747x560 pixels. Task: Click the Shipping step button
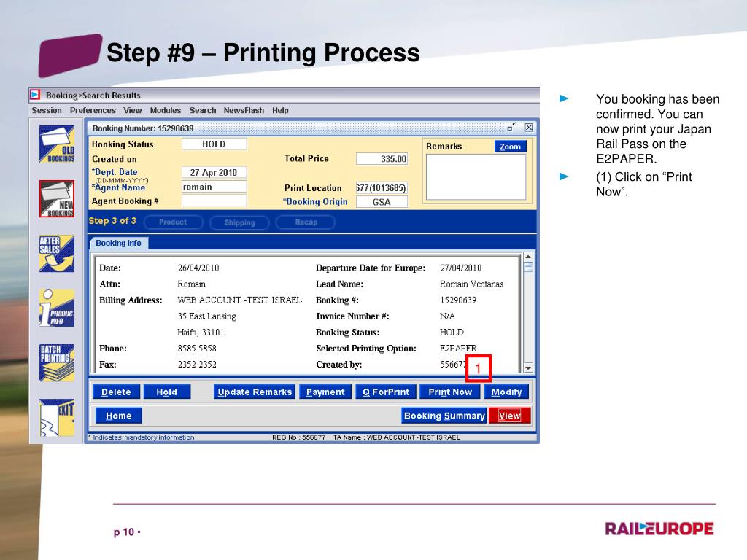(239, 222)
